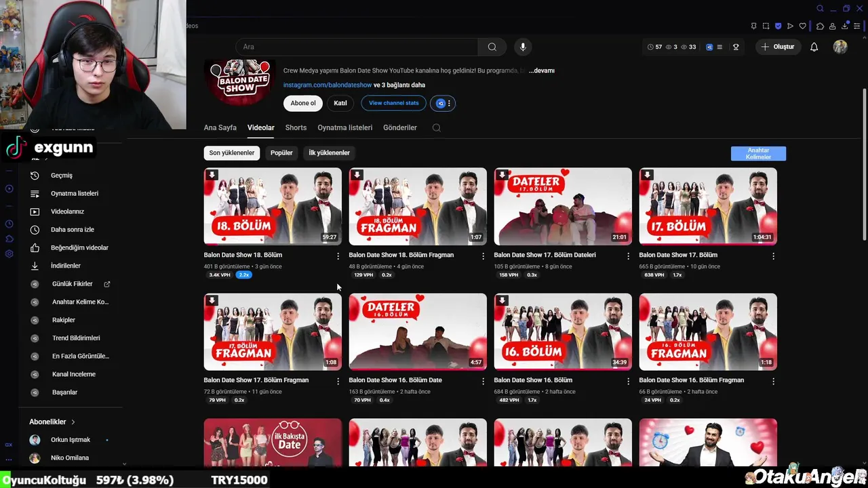Click the Ara search field

click(357, 47)
